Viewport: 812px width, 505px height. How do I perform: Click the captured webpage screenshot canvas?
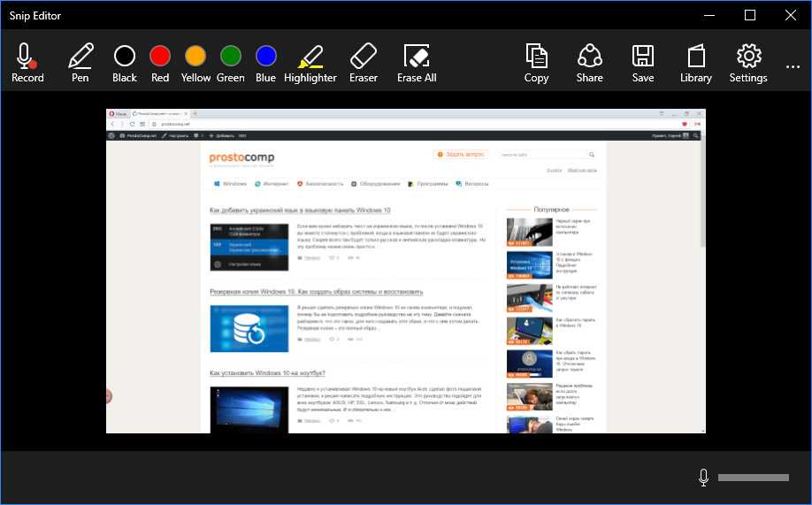[x=406, y=271]
